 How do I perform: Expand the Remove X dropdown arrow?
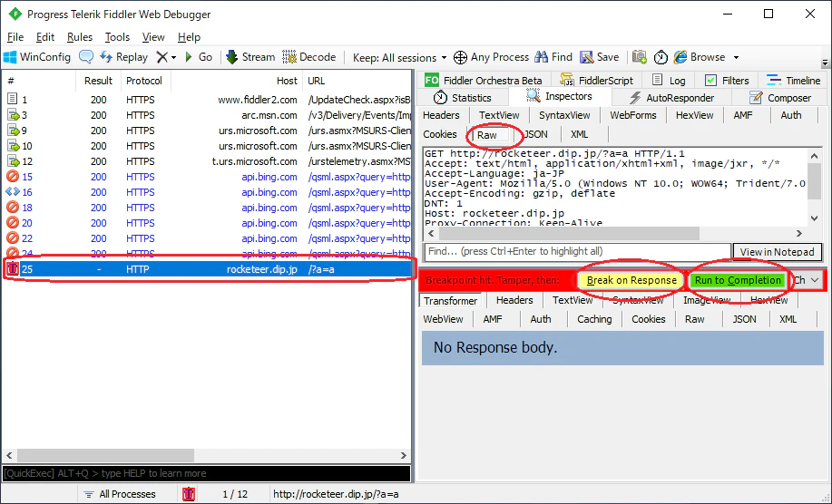click(x=173, y=57)
